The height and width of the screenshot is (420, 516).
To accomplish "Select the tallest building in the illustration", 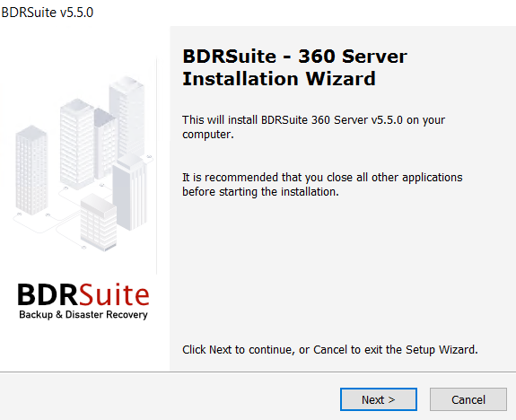I will click(x=127, y=115).
